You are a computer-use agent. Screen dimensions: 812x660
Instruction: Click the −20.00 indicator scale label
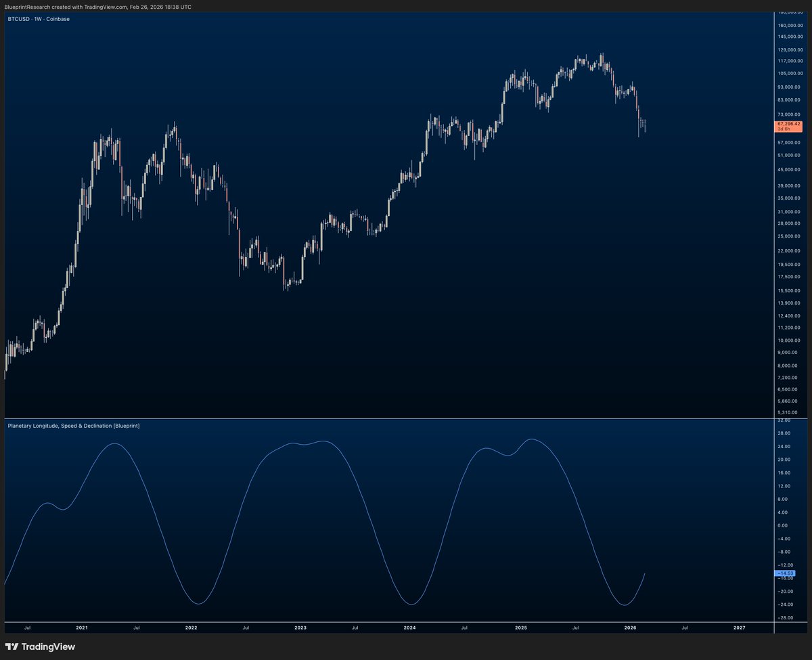(786, 591)
